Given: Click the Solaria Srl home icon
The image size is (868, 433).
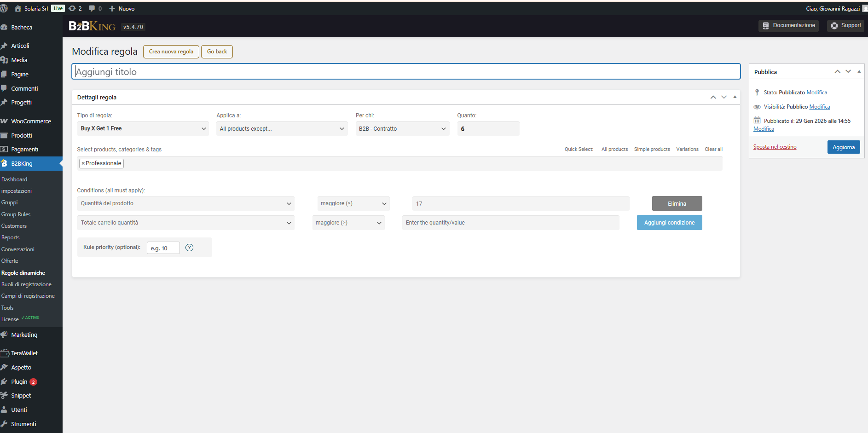Looking at the screenshot, I should 18,8.
